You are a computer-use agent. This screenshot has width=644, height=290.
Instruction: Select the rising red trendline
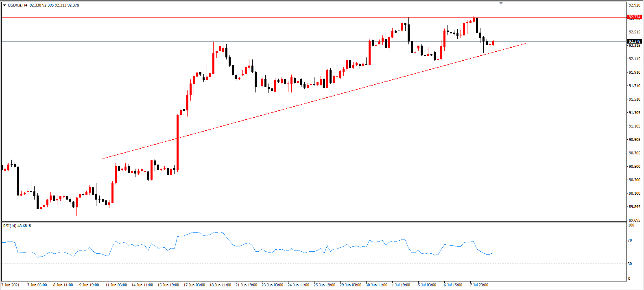click(314, 101)
